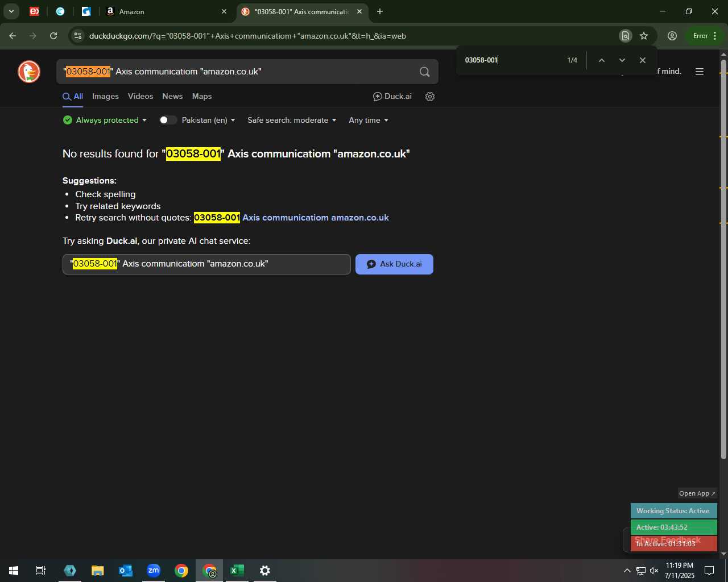This screenshot has width=728, height=582.
Task: Close the find-in-page bar
Action: (x=642, y=60)
